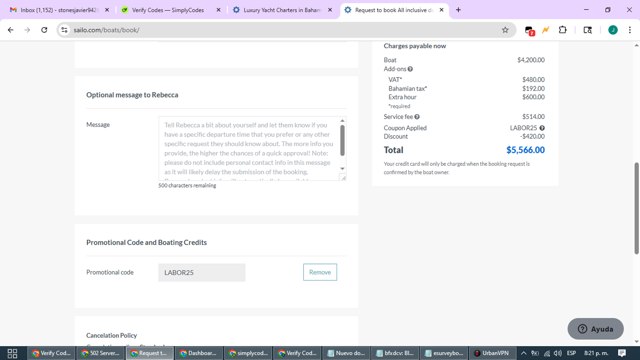Remove the LABOR25 promotional code
The width and height of the screenshot is (640, 360).
[320, 272]
